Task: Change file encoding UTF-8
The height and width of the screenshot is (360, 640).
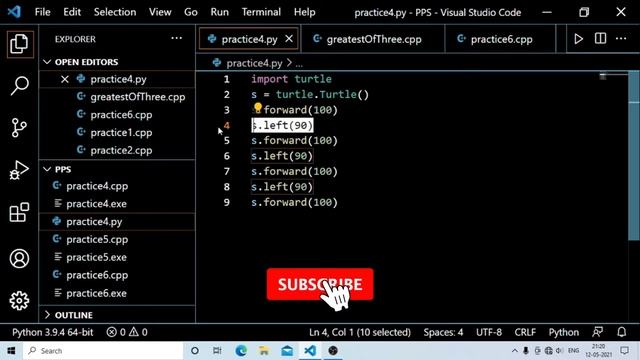Action: 489,332
